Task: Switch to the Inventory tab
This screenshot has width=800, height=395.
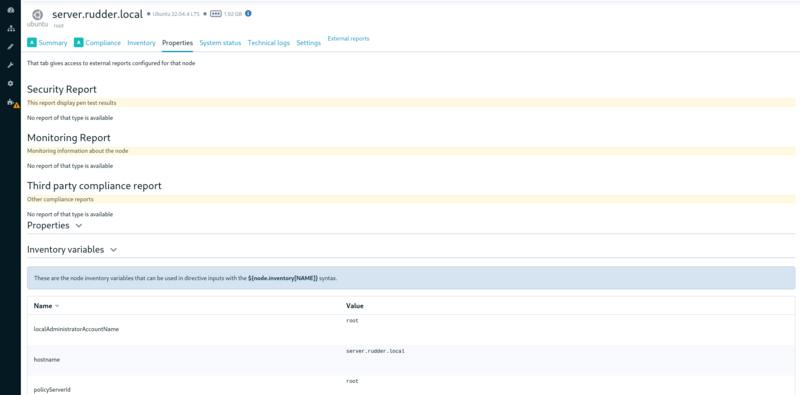Action: (141, 43)
